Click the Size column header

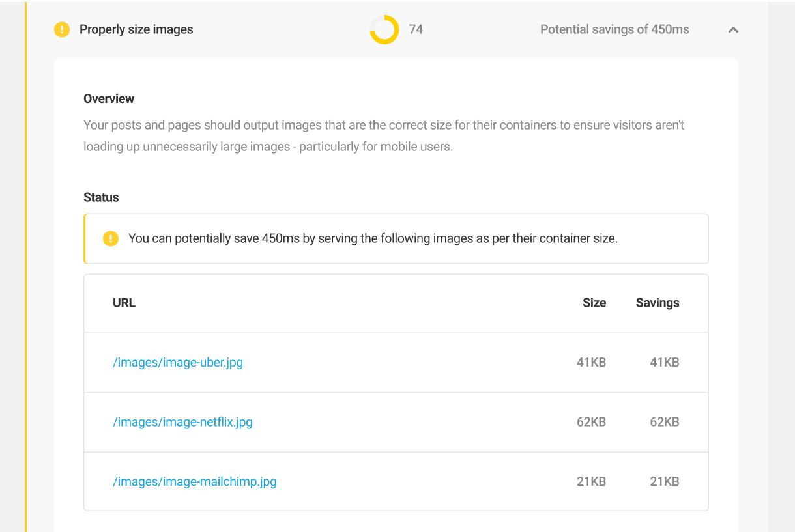pos(594,303)
